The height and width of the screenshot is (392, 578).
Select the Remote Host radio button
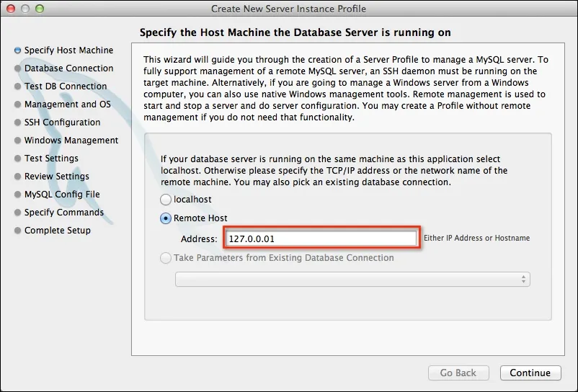166,218
